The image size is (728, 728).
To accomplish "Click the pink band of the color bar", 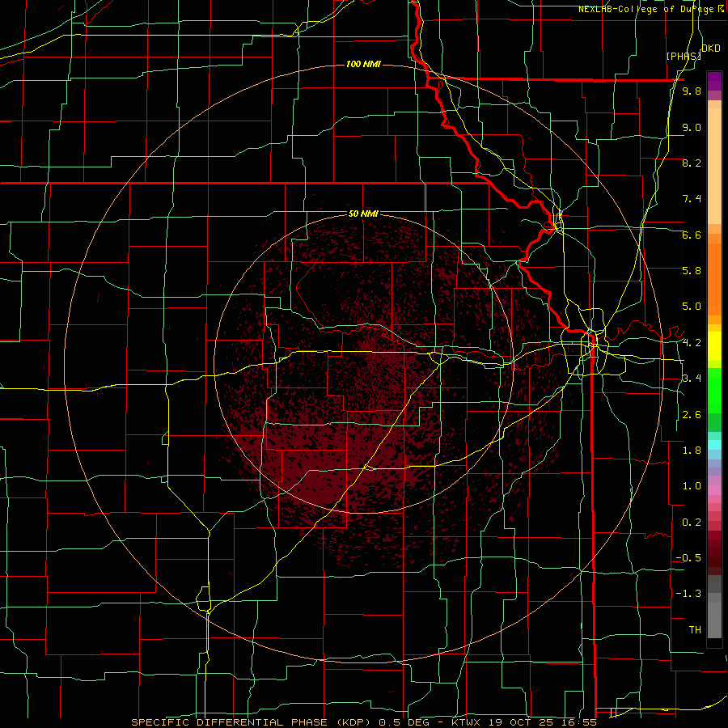I will click(x=714, y=490).
